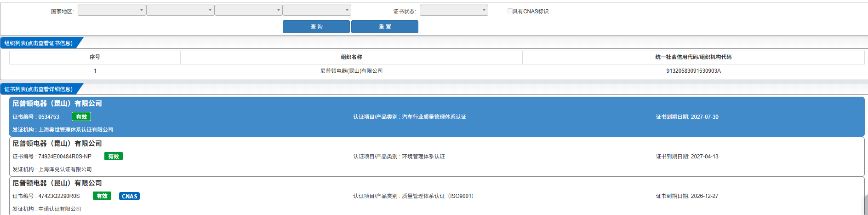Viewport: 868px width, 215px height.
Task: Click 汽车行业质量管理体系认证 category text
Action: click(x=434, y=117)
